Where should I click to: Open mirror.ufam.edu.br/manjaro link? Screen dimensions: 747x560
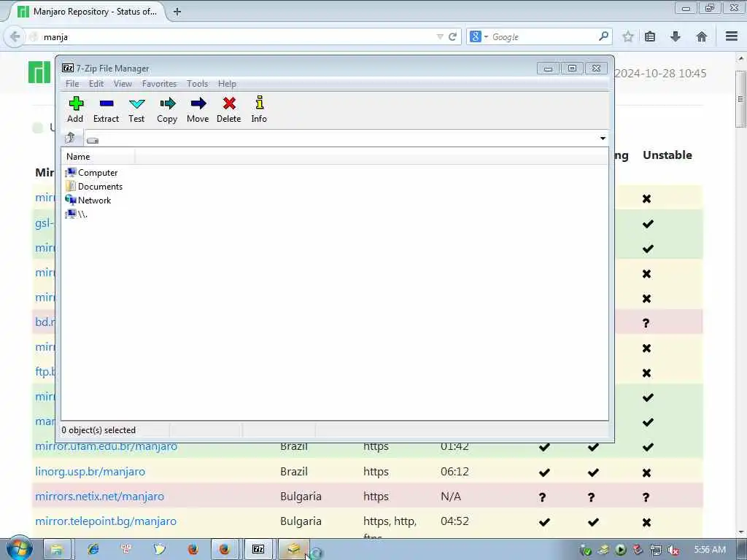click(107, 446)
